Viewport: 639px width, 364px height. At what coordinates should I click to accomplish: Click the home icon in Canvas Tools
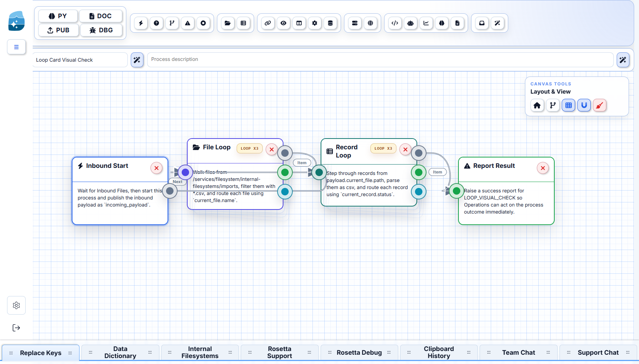tap(537, 105)
